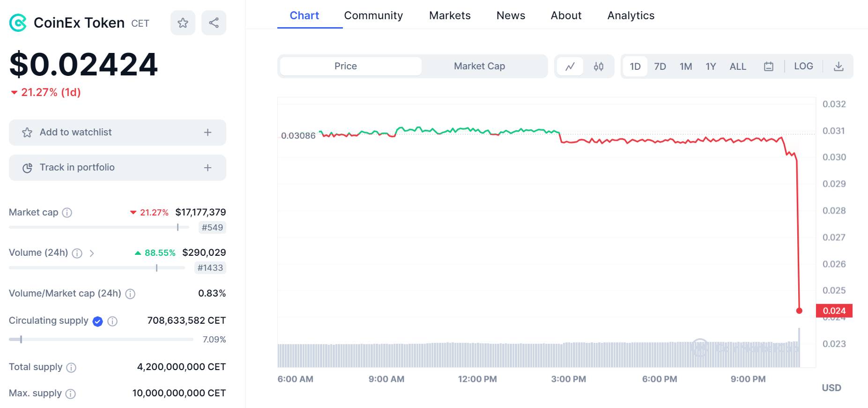The height and width of the screenshot is (408, 868).
Task: Click the Volume rank progress bar
Action: click(97, 268)
